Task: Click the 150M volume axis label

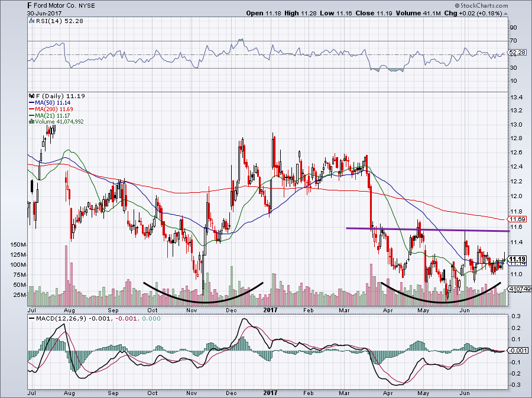Action: point(19,245)
